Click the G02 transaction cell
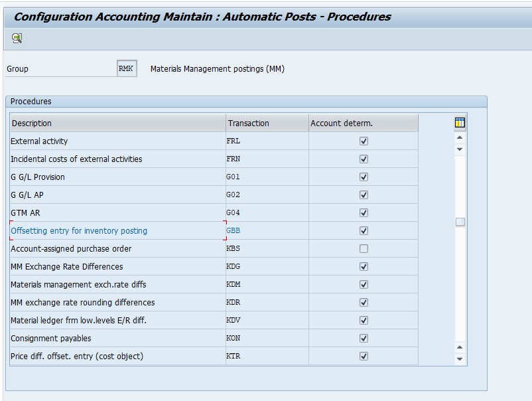The height and width of the screenshot is (401, 532). click(267, 195)
